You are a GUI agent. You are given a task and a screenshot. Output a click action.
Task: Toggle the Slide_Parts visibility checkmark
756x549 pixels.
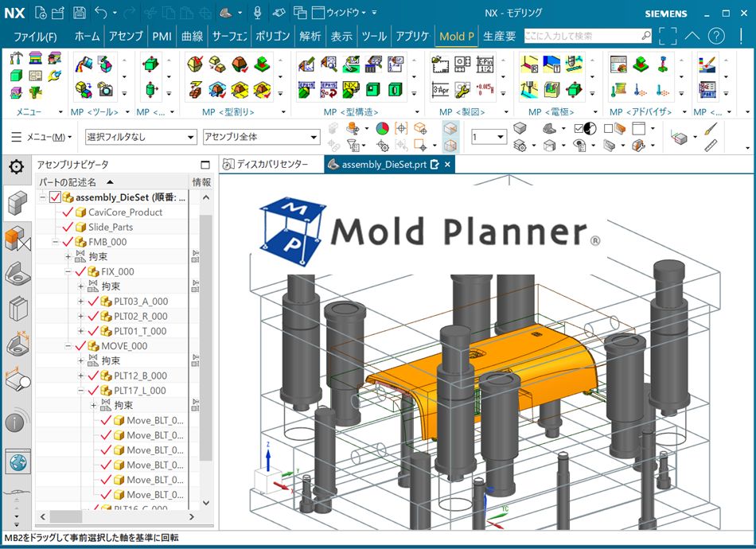click(68, 228)
